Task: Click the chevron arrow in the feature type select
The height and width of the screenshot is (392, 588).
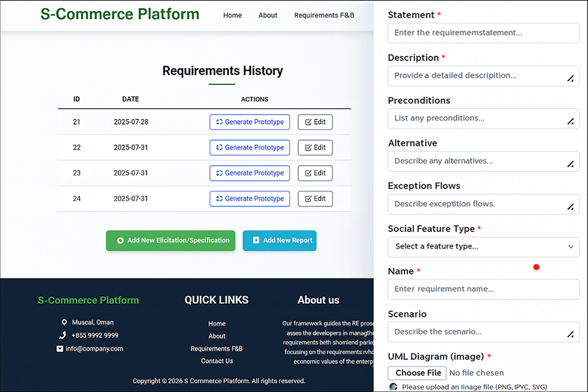Action: click(x=570, y=247)
